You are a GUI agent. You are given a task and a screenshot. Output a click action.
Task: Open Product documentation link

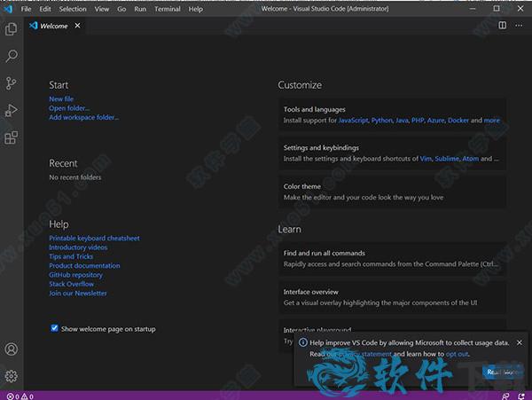click(84, 266)
